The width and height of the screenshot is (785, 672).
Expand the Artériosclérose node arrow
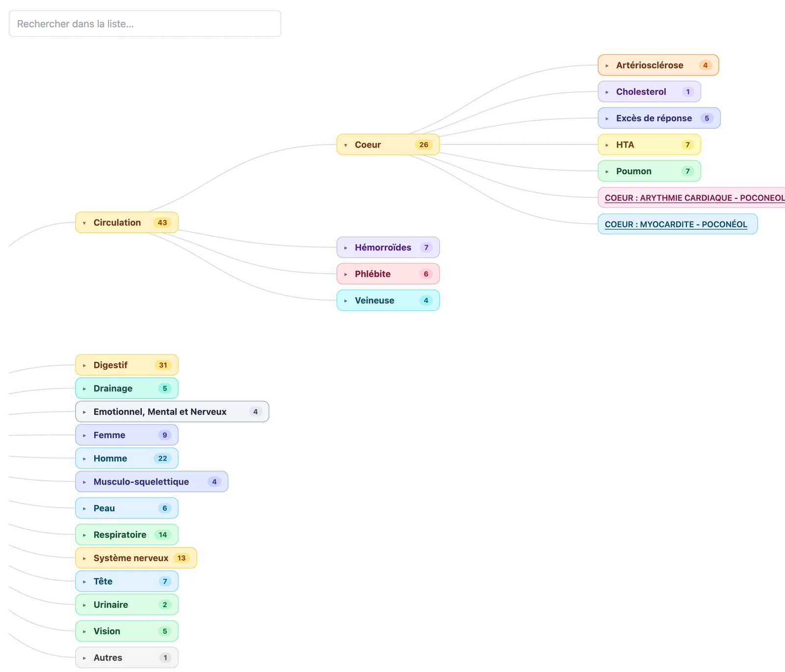click(x=607, y=65)
